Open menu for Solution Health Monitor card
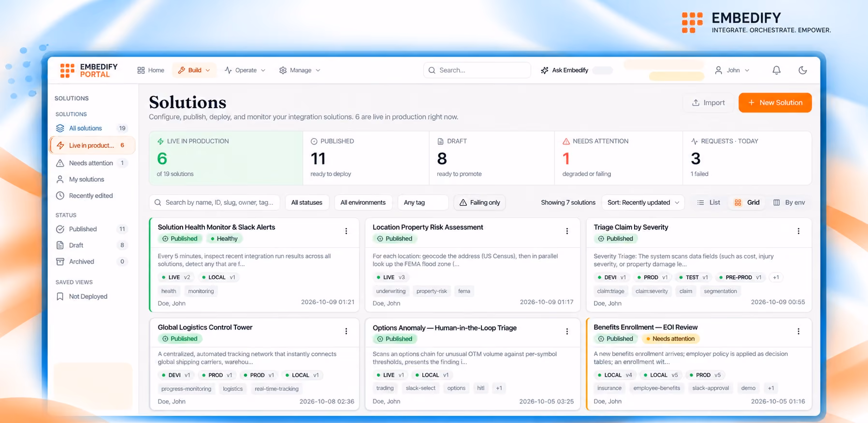Screen dimensions: 868x423 (346, 231)
